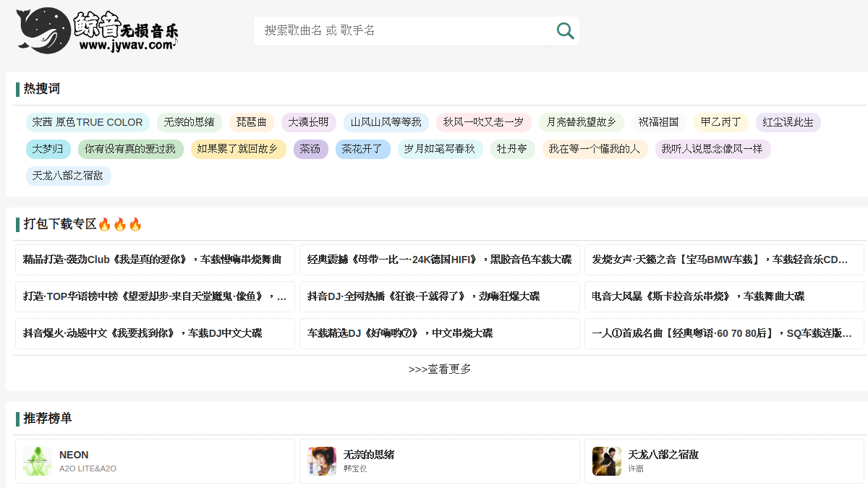Click artist name 韩宝仪

[355, 468]
